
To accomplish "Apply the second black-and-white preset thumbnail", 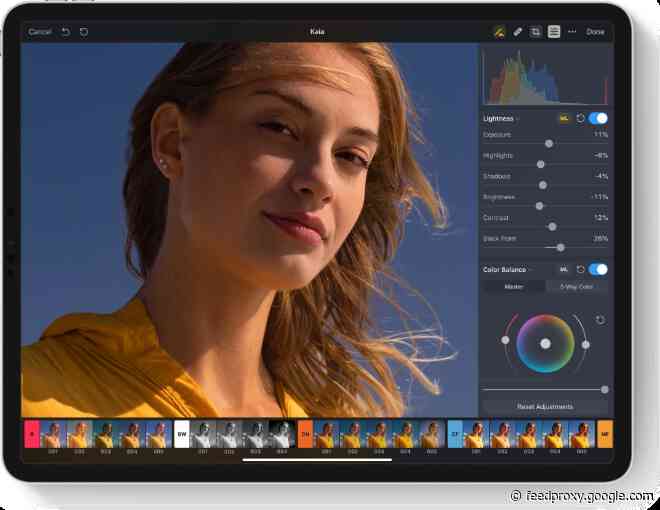I will pyautogui.click(x=229, y=434).
